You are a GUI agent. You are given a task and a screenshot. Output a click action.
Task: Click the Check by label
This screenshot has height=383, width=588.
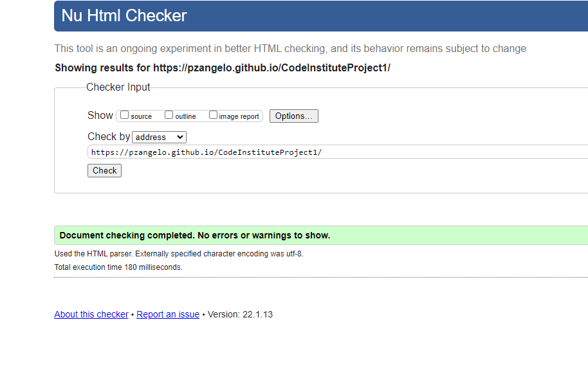click(109, 136)
